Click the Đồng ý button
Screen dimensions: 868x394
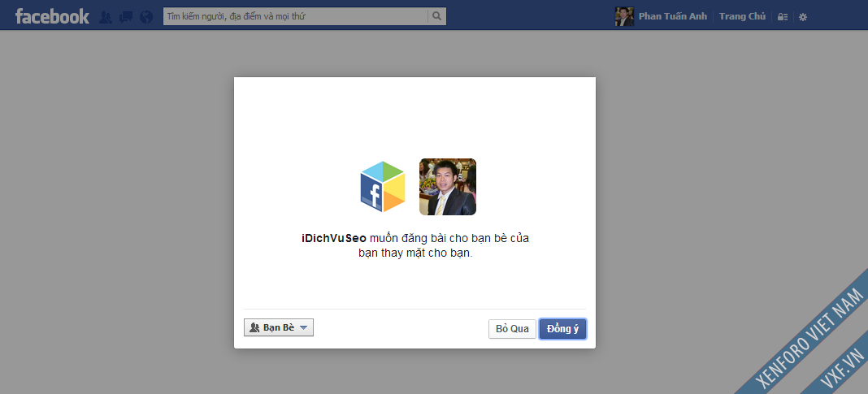[562, 329]
